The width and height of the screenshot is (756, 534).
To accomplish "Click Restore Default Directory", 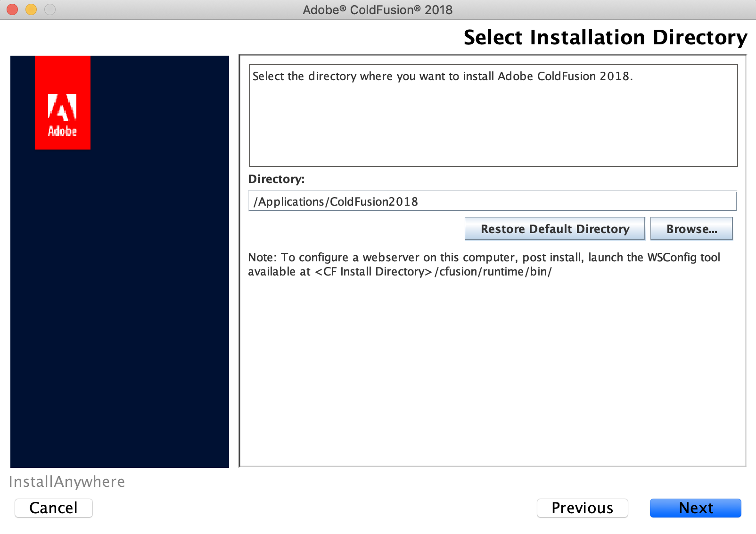I will click(x=555, y=229).
